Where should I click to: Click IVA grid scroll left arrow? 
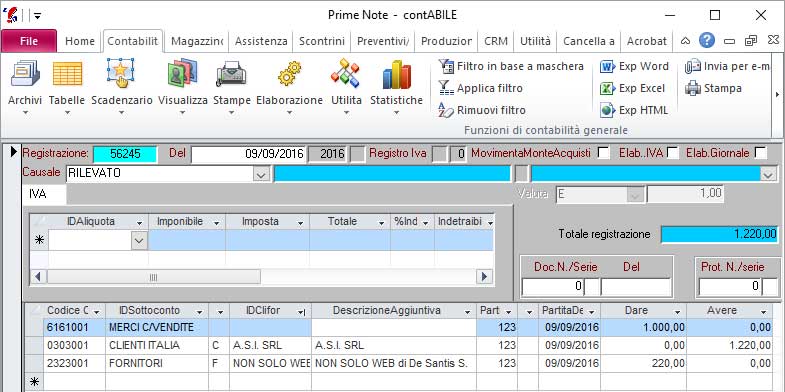[39, 277]
